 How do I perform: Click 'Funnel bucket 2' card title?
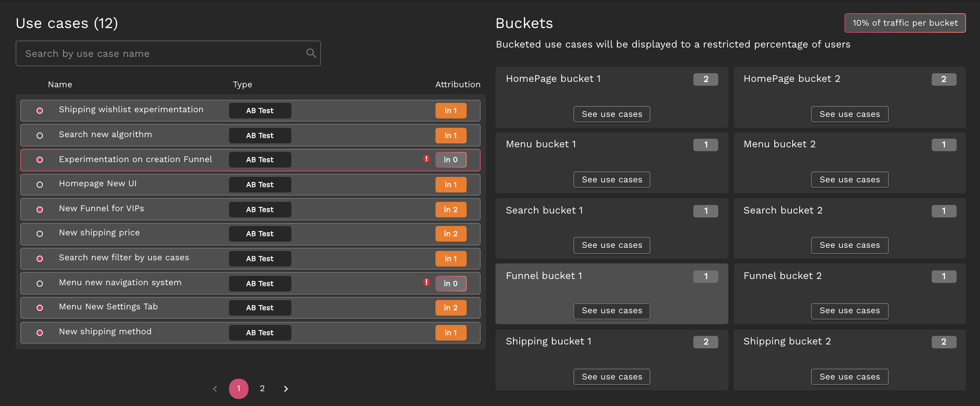point(783,276)
